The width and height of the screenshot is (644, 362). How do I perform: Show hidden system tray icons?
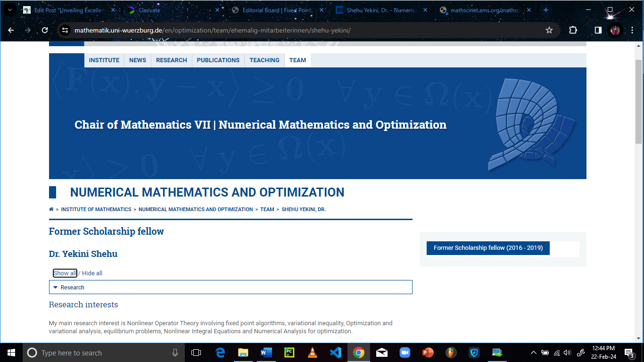pyautogui.click(x=534, y=353)
